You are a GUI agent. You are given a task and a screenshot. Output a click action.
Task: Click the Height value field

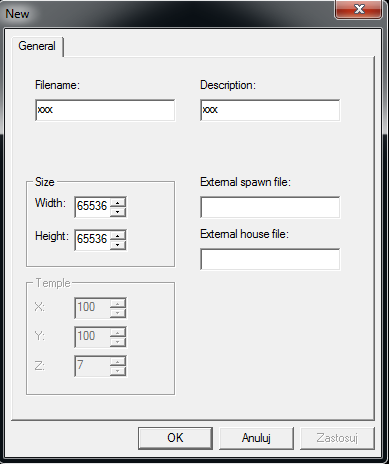pos(92,240)
